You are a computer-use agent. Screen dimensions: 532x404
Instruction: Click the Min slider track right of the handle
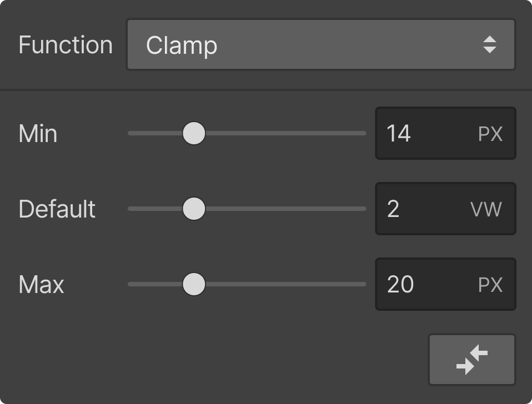pyautogui.click(x=285, y=133)
